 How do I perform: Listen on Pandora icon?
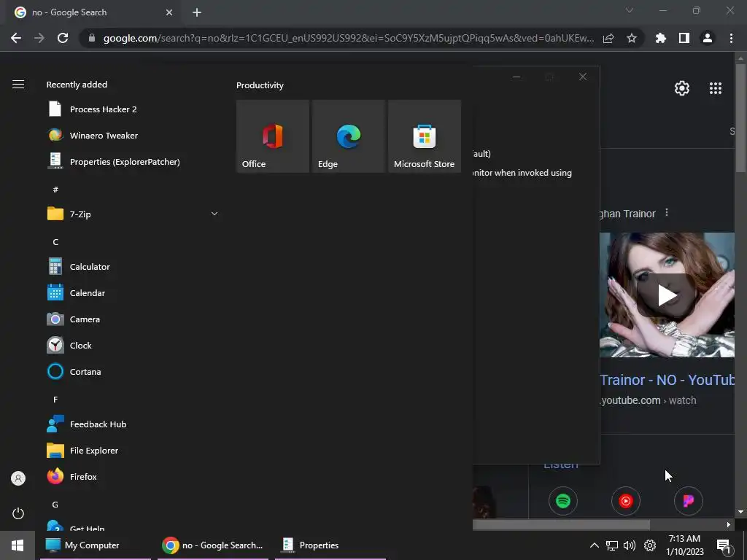coord(689,501)
